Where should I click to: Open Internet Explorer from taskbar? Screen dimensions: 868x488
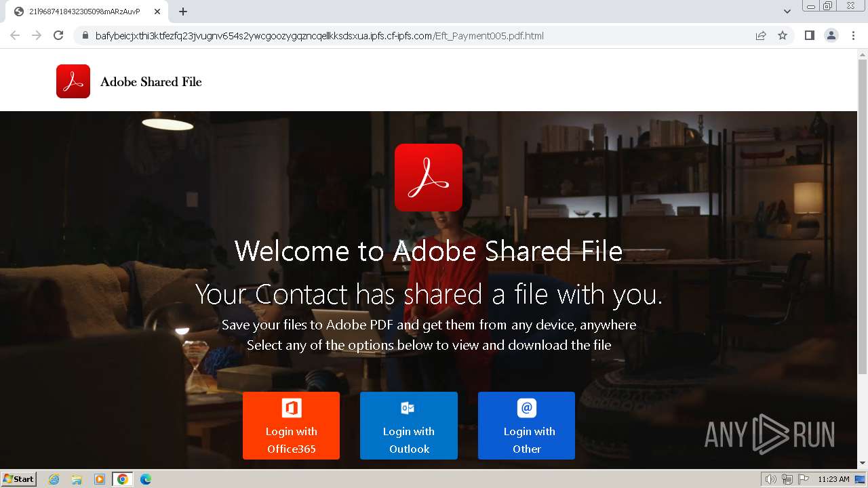tap(54, 479)
